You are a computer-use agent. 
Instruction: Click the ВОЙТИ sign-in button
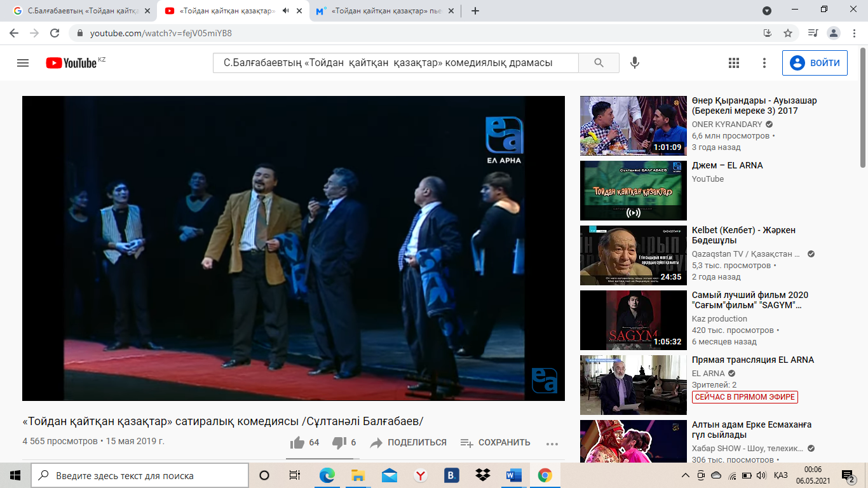(815, 63)
